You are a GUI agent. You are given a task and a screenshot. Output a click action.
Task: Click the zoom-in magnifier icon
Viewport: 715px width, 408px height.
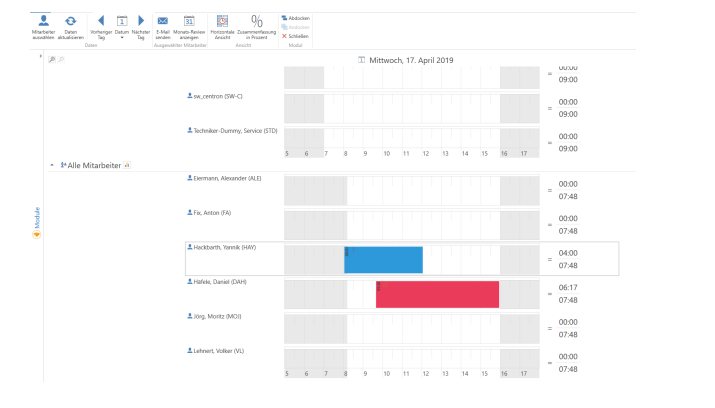point(52,60)
